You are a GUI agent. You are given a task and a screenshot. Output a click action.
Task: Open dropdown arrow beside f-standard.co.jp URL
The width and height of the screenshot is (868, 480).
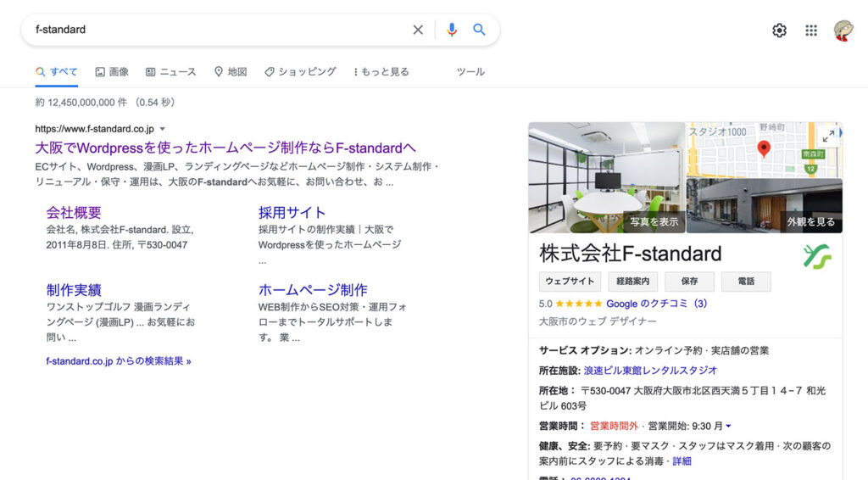[x=162, y=129]
